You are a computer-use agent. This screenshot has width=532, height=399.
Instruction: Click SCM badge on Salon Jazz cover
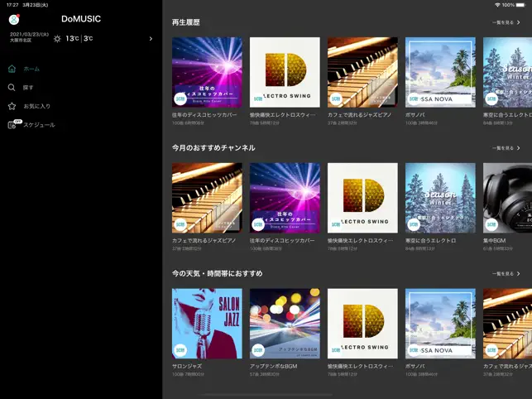(x=180, y=350)
